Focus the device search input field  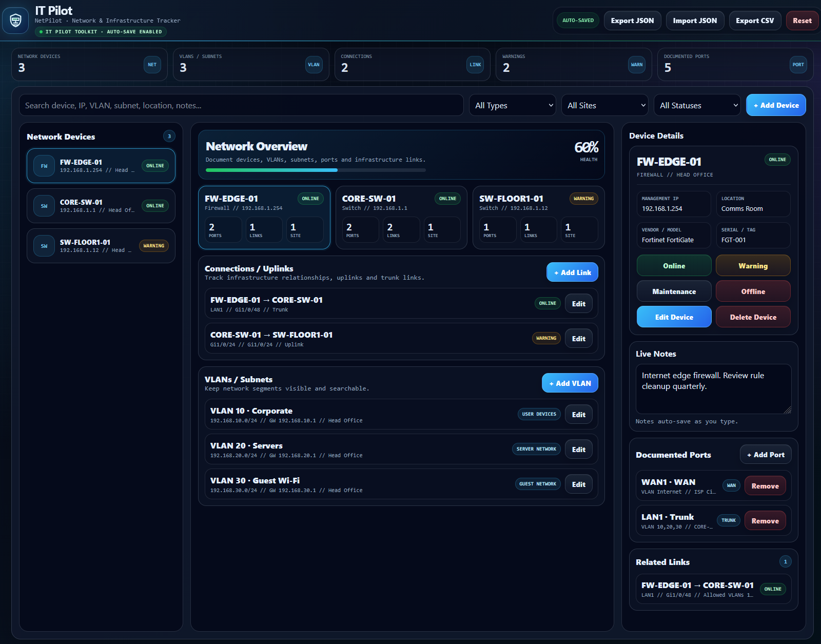pyautogui.click(x=241, y=105)
